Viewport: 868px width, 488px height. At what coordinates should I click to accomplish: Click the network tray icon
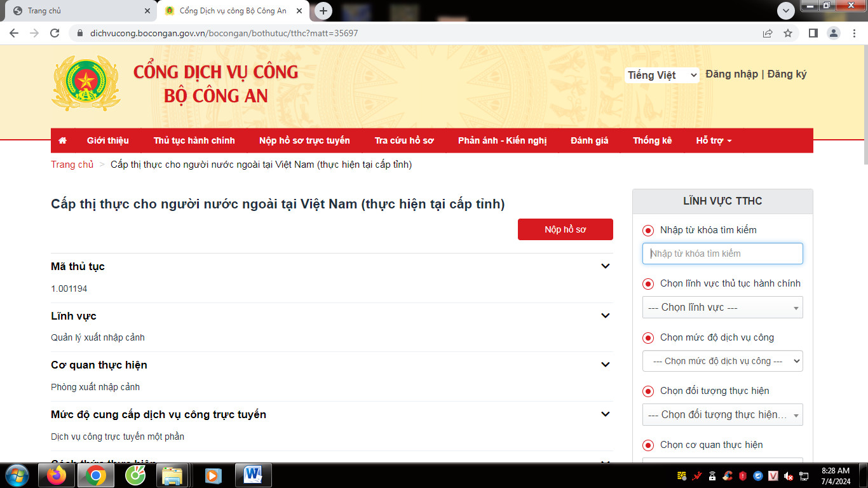(x=804, y=476)
